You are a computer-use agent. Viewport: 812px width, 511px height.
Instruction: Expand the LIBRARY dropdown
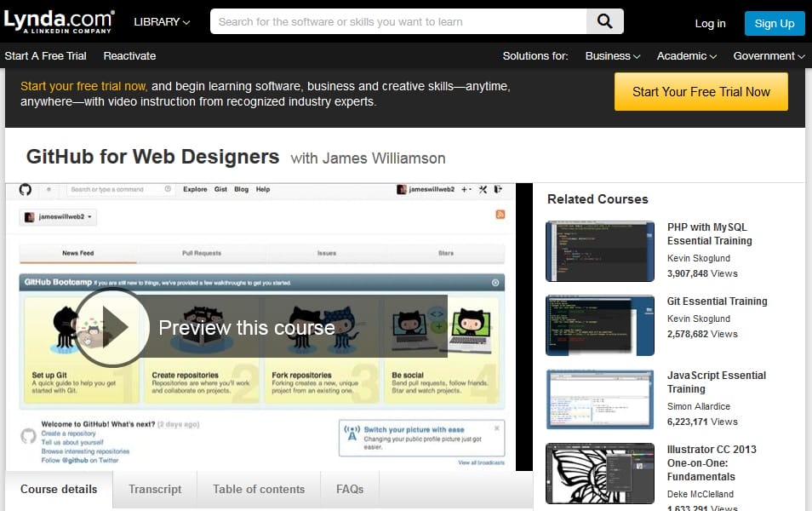point(161,22)
